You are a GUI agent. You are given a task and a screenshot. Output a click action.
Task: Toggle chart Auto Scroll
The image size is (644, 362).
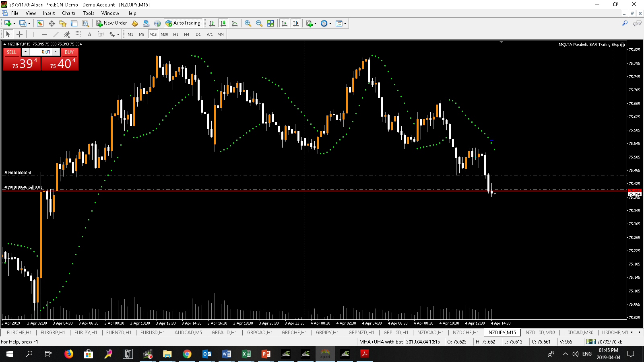point(285,23)
